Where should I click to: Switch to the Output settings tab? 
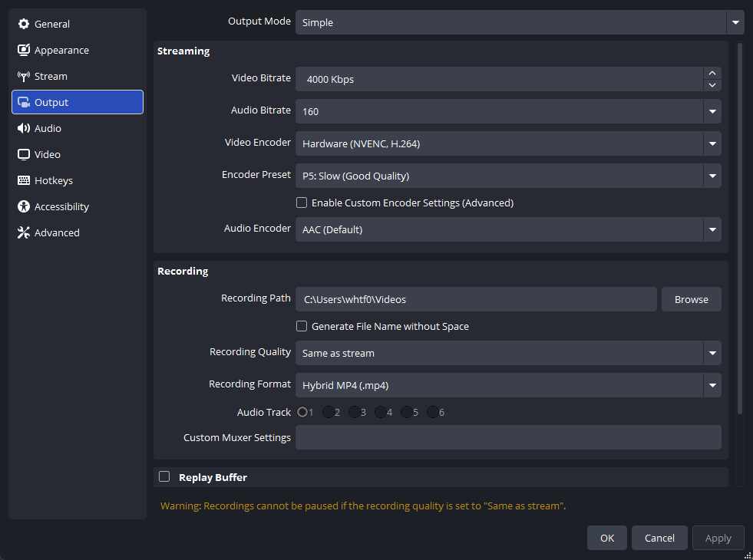77,103
